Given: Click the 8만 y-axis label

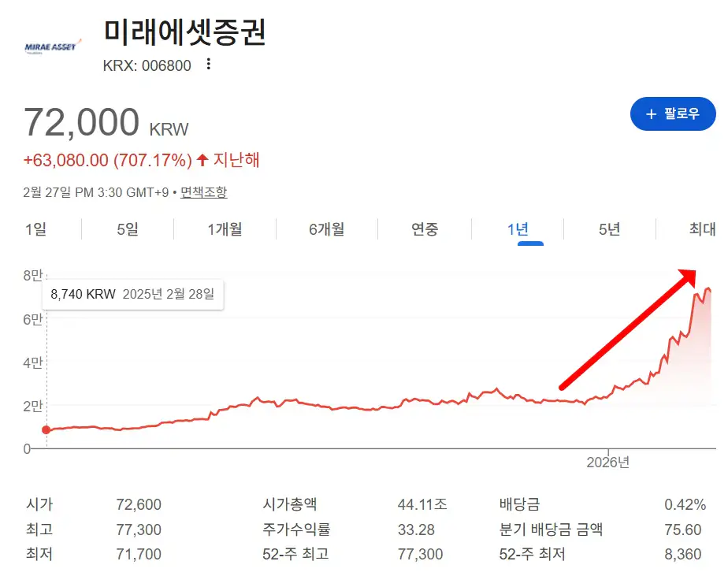Looking at the screenshot, I should 32,276.
